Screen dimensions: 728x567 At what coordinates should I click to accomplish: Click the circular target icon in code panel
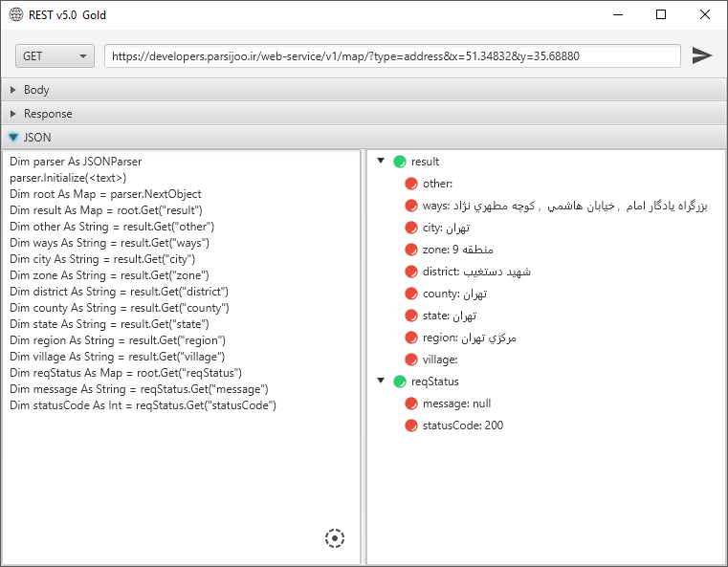(x=334, y=538)
